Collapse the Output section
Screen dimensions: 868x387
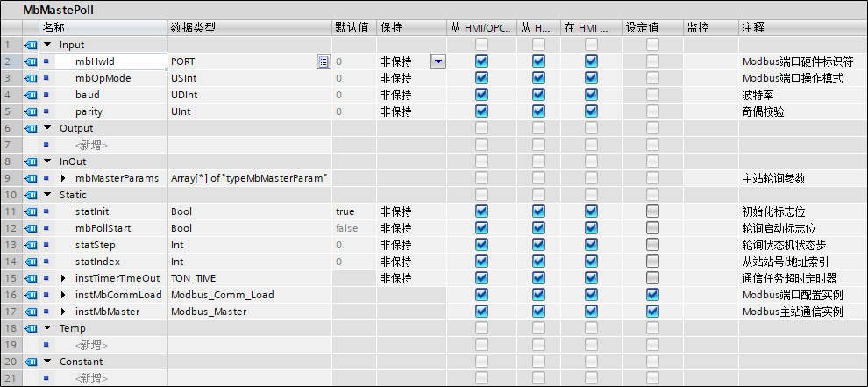[x=47, y=128]
